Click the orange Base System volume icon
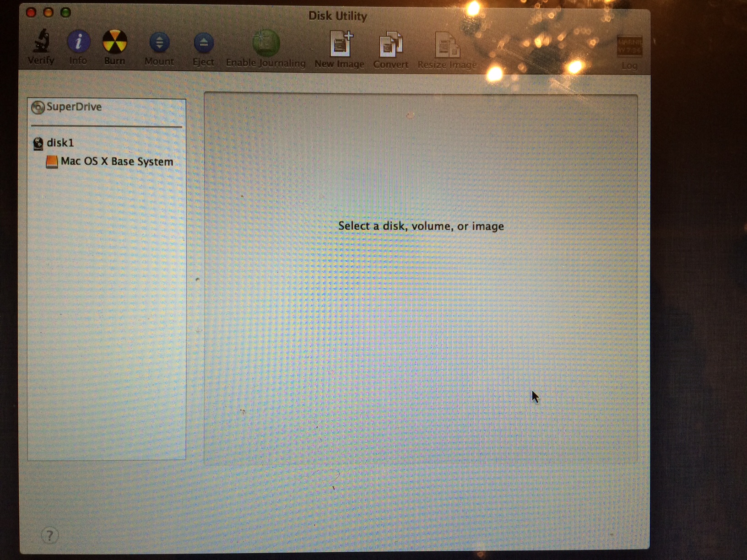Screen dimensions: 747x560 [52, 162]
